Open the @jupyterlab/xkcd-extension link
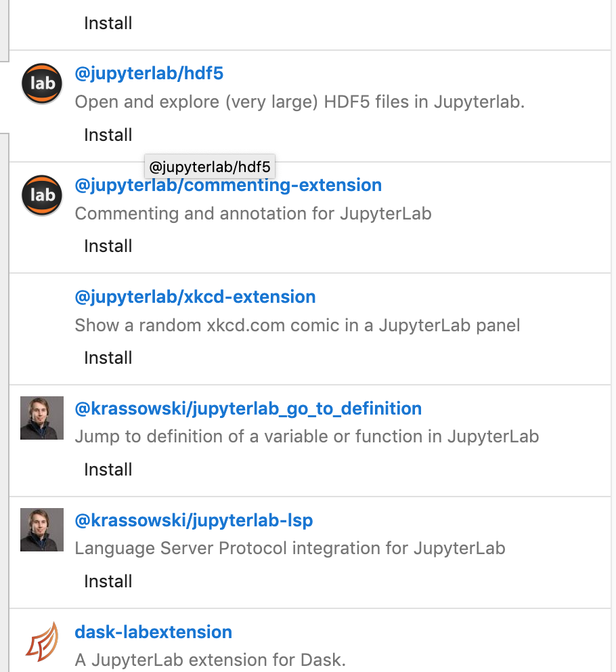616x672 pixels. pos(195,297)
